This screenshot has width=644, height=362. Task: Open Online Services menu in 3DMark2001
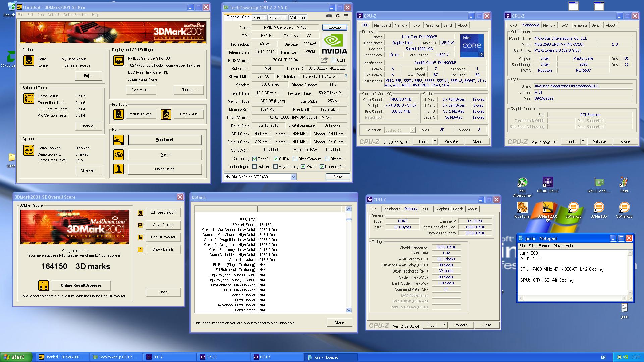(75, 15)
